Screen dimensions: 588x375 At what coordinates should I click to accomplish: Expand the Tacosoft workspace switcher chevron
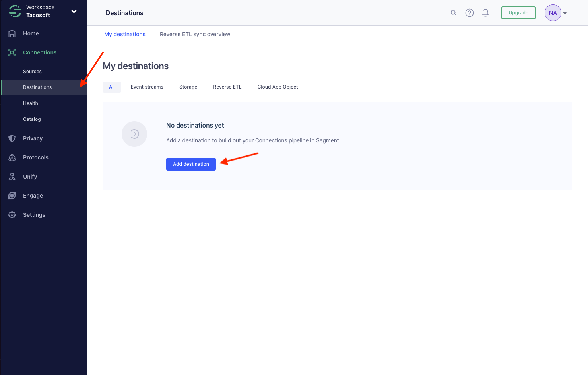pos(74,11)
